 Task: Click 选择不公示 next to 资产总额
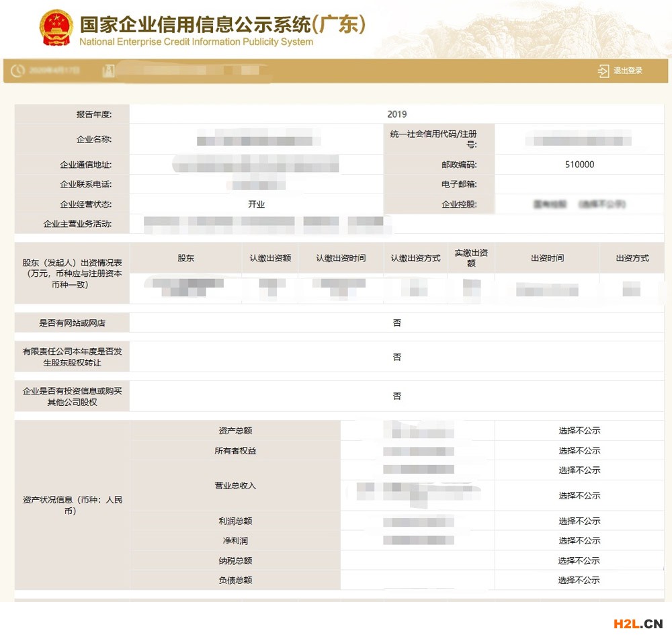[x=579, y=431]
